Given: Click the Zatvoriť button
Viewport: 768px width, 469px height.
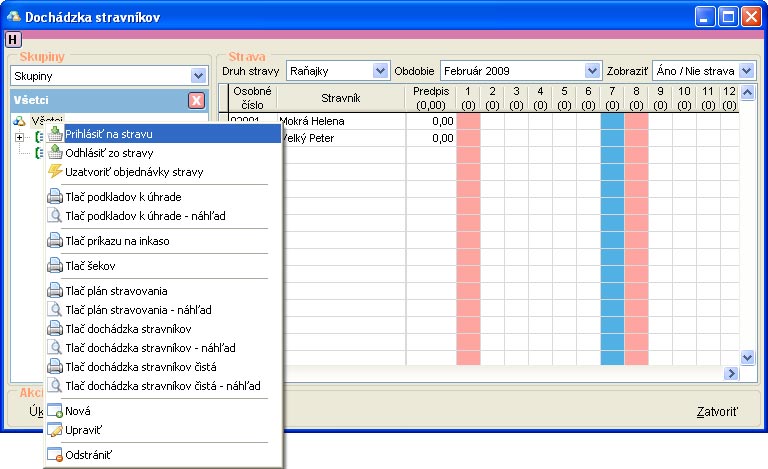Looking at the screenshot, I should tap(717, 412).
